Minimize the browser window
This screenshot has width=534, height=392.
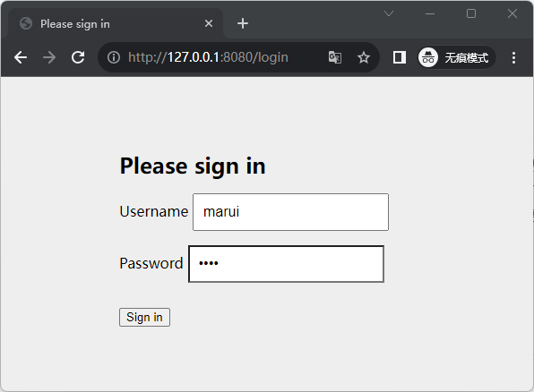(430, 13)
